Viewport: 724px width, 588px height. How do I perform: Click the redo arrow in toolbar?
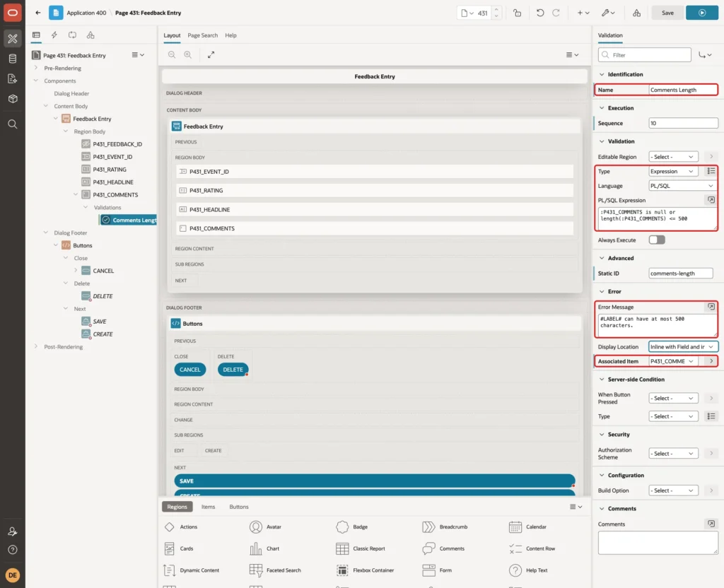tap(556, 13)
